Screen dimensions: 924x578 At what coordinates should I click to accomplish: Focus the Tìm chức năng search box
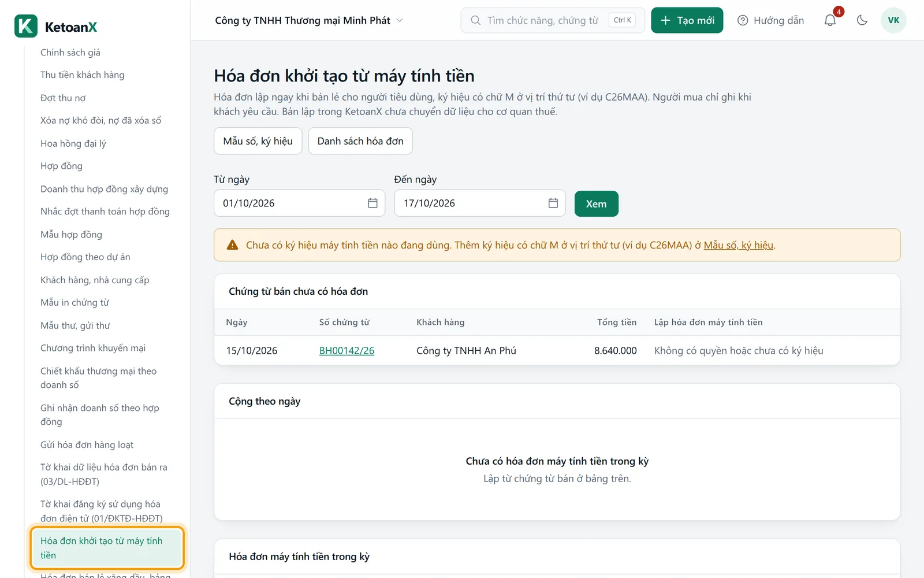[553, 20]
